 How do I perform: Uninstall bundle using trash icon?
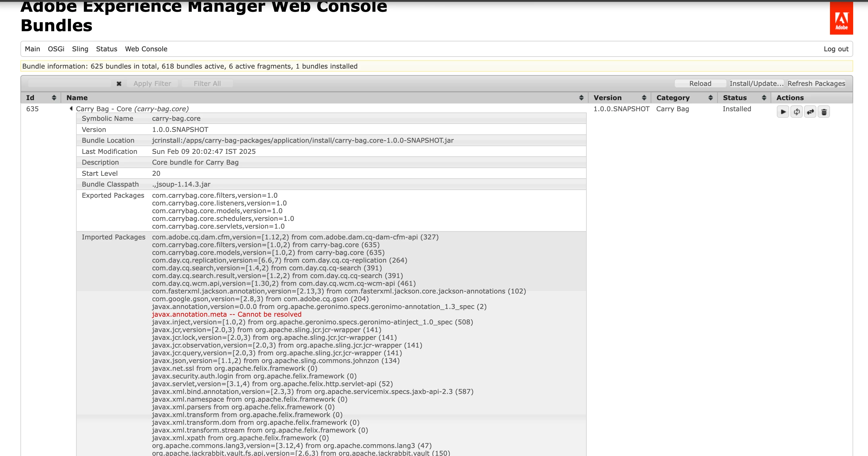tap(824, 112)
